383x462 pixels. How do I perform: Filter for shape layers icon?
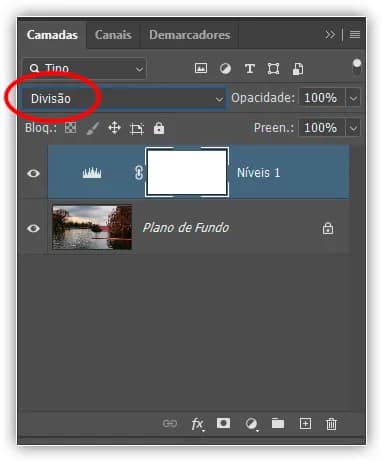pyautogui.click(x=273, y=69)
